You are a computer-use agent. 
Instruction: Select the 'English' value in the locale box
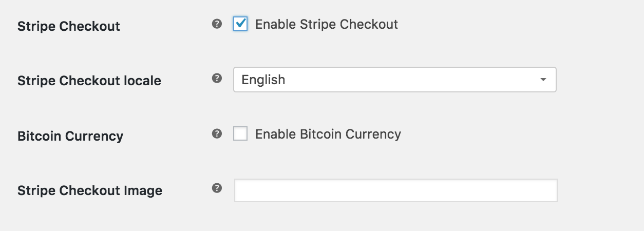click(x=263, y=80)
